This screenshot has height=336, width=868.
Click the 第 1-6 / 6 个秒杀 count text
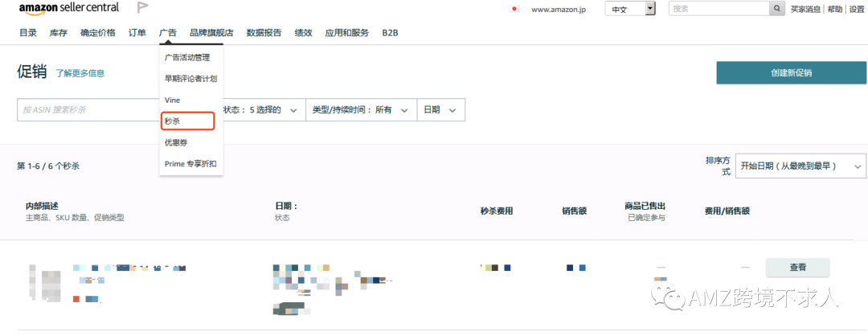(48, 166)
